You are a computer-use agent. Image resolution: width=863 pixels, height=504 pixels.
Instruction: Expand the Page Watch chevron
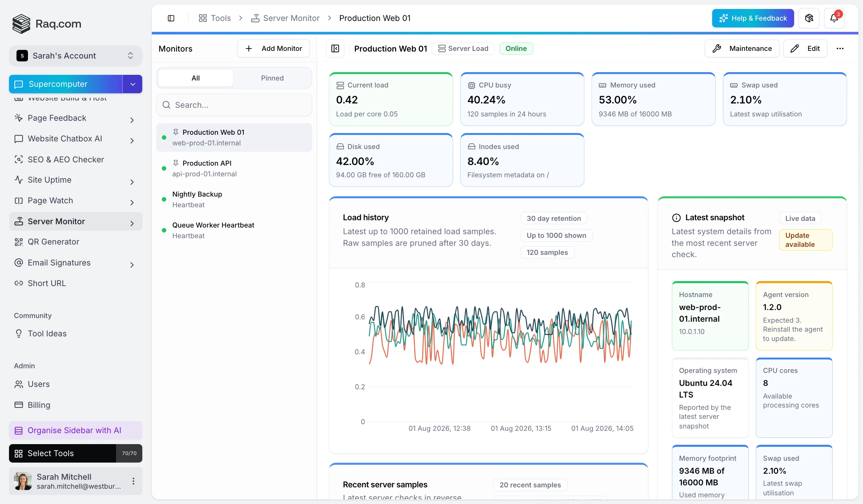coord(132,203)
